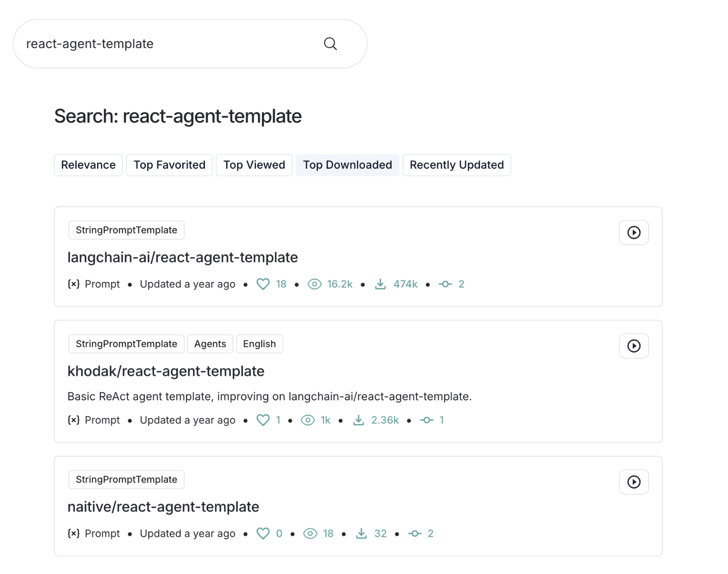Switch to Top Favorited sorting
This screenshot has height=574, width=728.
point(170,165)
